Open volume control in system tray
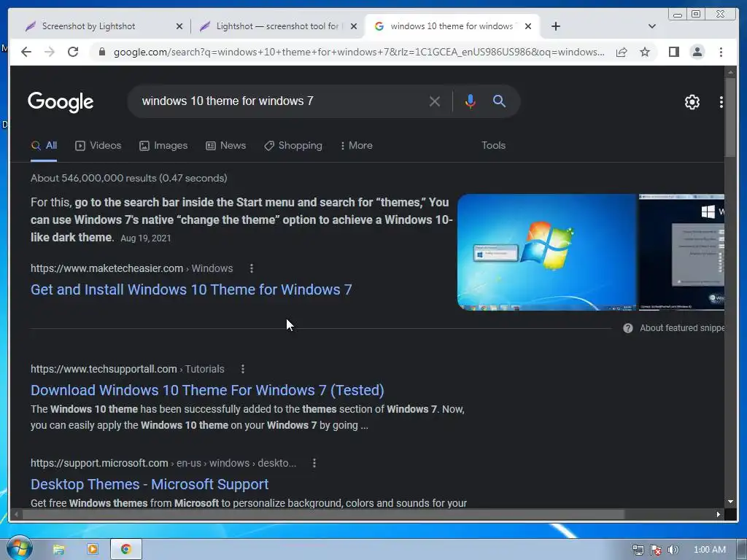The width and height of the screenshot is (747, 560). tap(673, 550)
